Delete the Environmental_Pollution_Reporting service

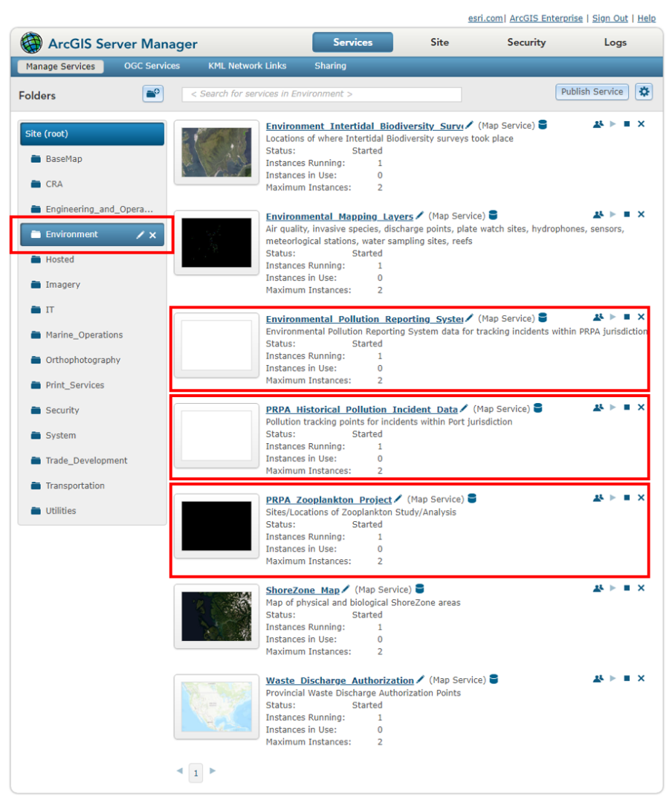point(641,317)
